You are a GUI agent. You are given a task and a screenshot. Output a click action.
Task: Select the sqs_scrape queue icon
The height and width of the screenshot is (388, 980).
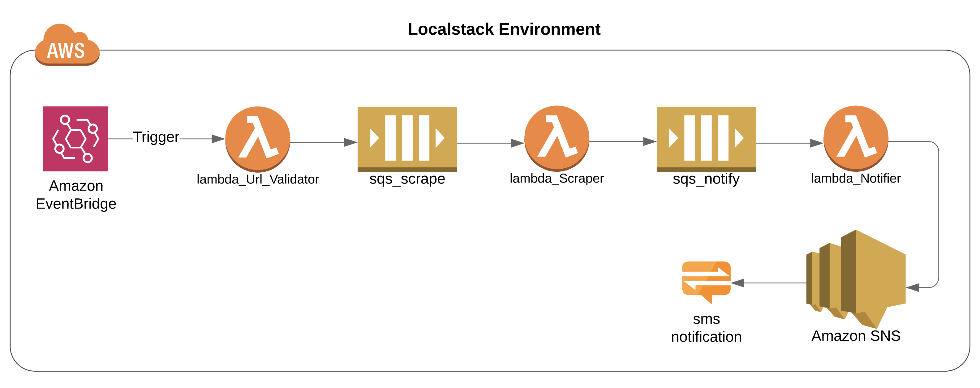tap(407, 139)
